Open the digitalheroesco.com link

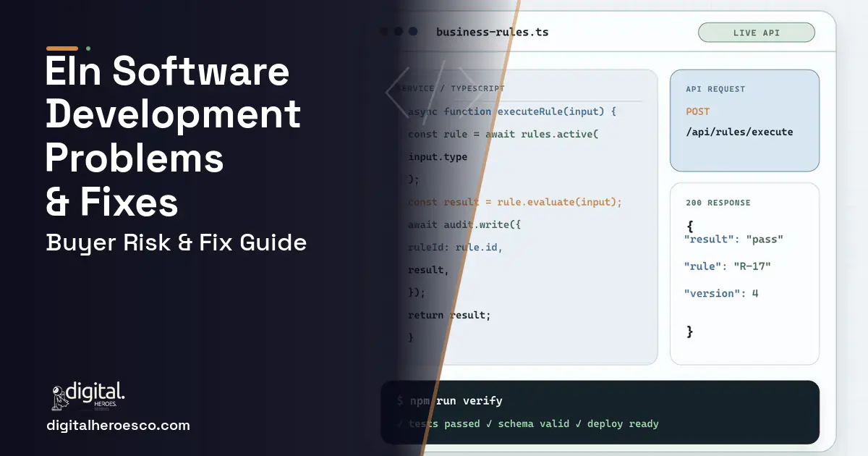point(118,426)
